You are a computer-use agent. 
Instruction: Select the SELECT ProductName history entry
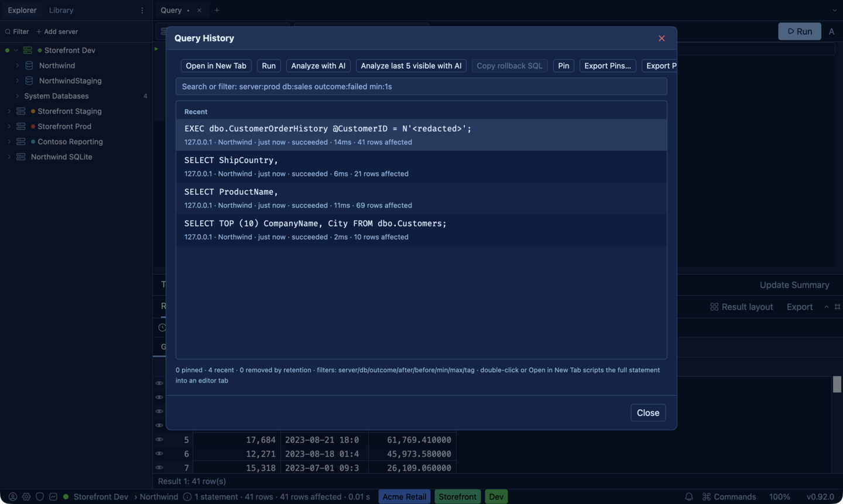coord(421,198)
